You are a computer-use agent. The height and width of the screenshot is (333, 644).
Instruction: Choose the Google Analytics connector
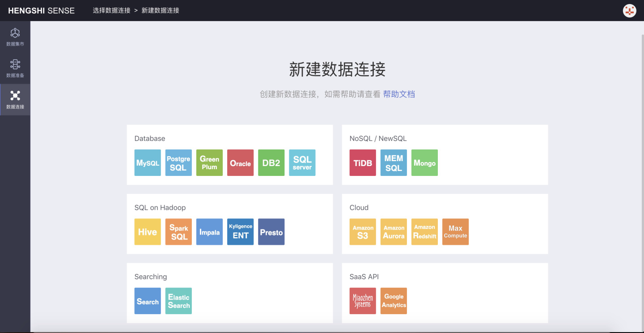point(394,301)
